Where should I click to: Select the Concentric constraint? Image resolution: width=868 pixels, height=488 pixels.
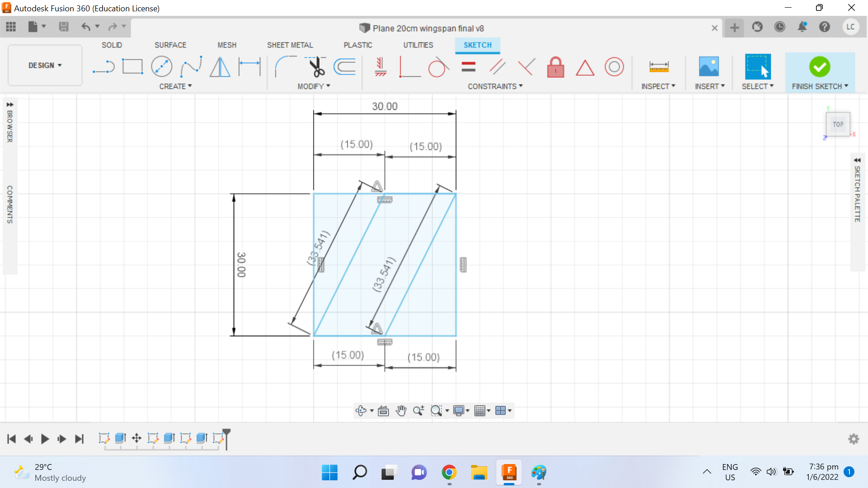pos(614,66)
